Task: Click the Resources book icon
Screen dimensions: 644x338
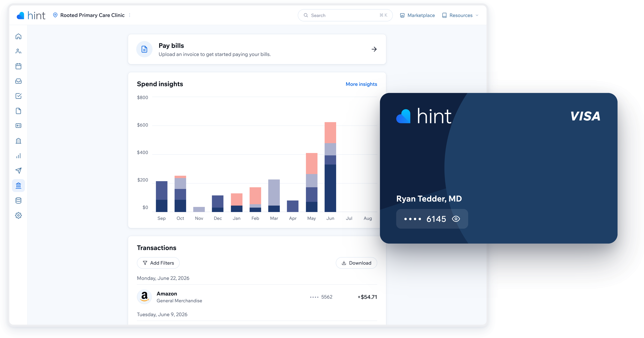Action: pyautogui.click(x=444, y=15)
